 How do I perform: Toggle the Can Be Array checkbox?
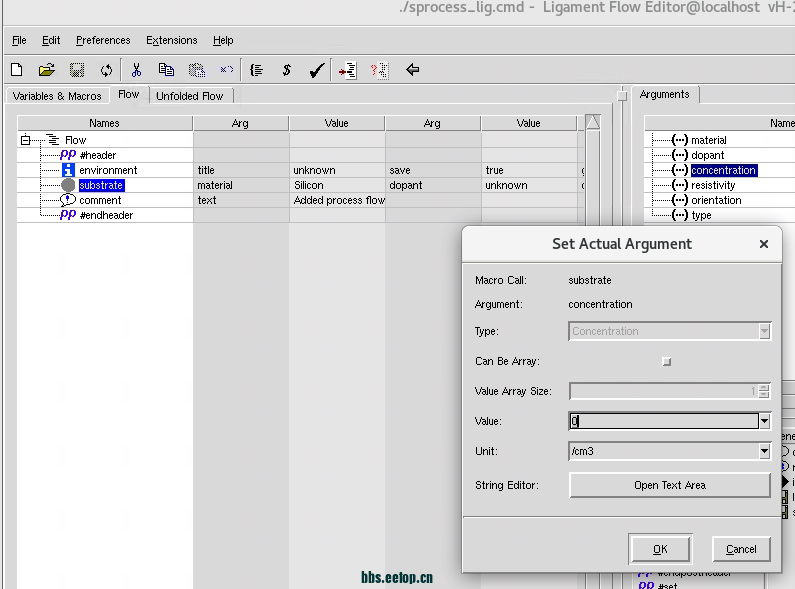pyautogui.click(x=667, y=361)
